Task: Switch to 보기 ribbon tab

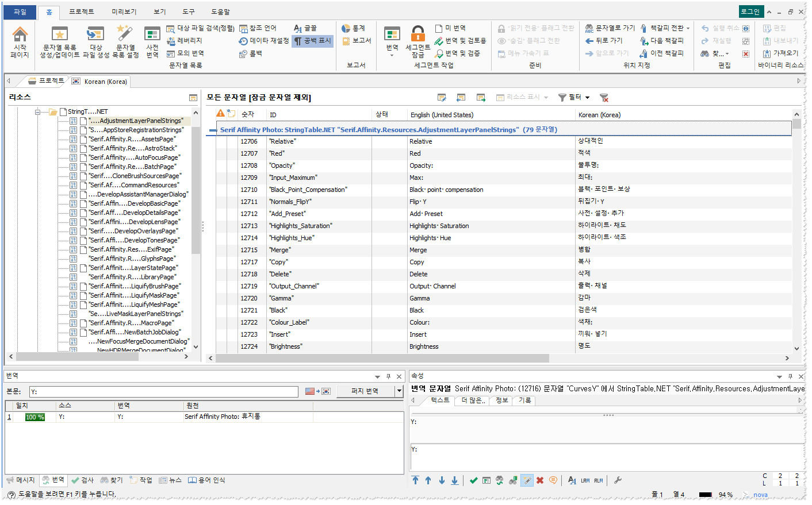Action: click(x=160, y=11)
